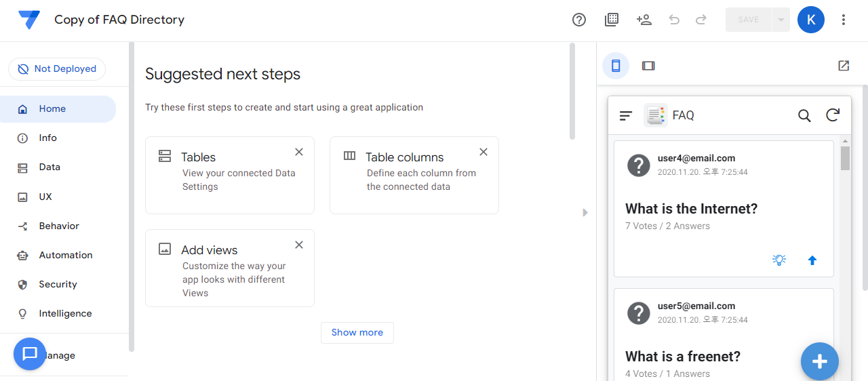Screen dimensions: 868x381
Task: Click the Table columns card icon
Action: tap(349, 156)
